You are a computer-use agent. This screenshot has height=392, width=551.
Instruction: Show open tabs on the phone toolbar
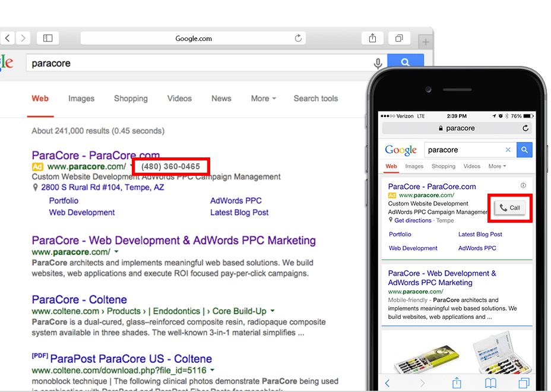[x=524, y=383]
